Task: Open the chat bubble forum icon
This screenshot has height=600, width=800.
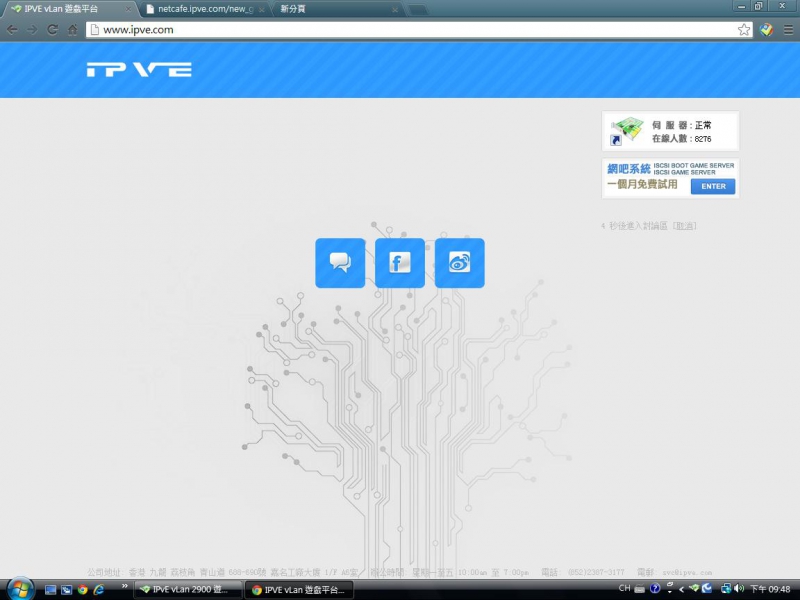Action: click(x=340, y=263)
